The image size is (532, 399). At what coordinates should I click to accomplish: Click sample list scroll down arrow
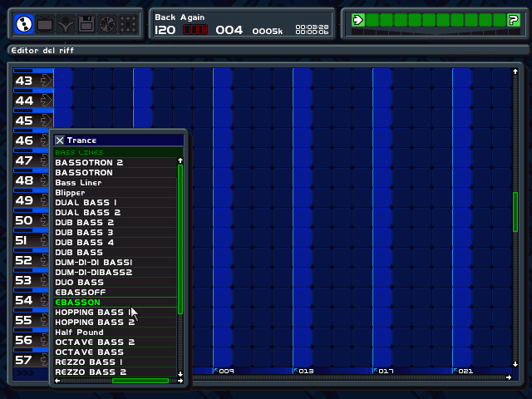point(180,374)
